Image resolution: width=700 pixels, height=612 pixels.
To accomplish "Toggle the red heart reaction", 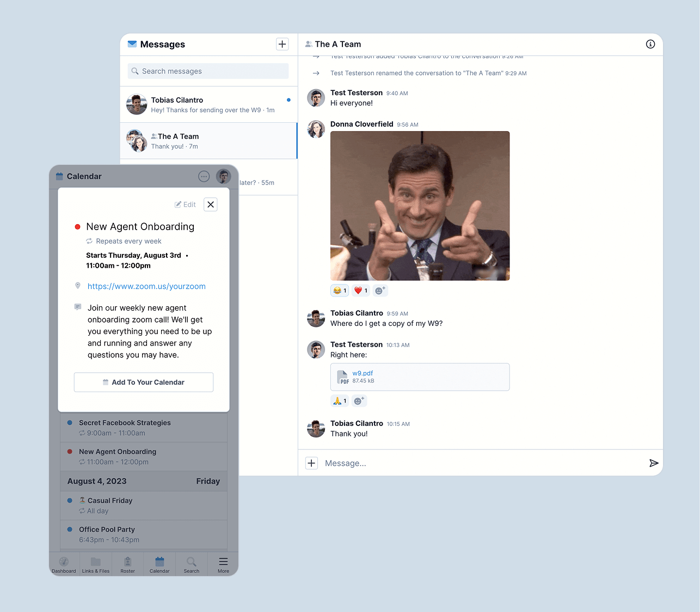I will pos(360,290).
